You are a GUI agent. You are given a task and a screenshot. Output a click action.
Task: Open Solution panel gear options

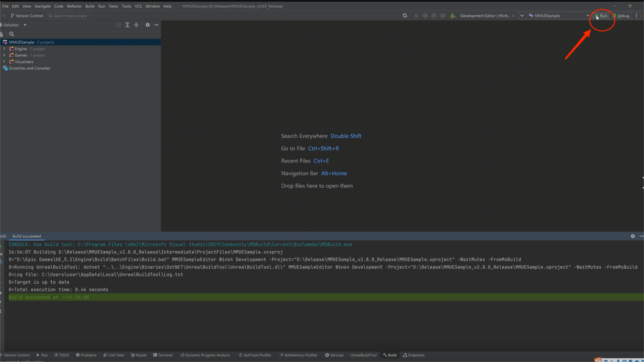148,25
